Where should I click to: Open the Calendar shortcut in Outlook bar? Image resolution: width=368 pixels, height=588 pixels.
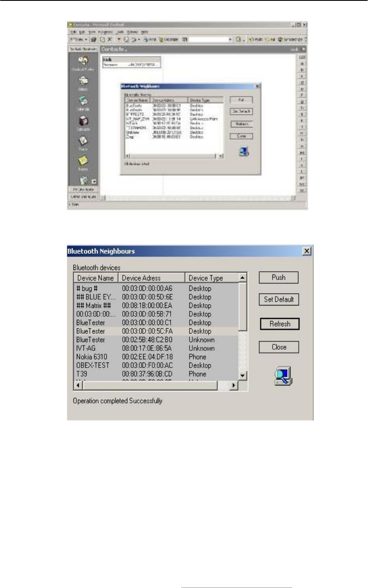coord(83,104)
